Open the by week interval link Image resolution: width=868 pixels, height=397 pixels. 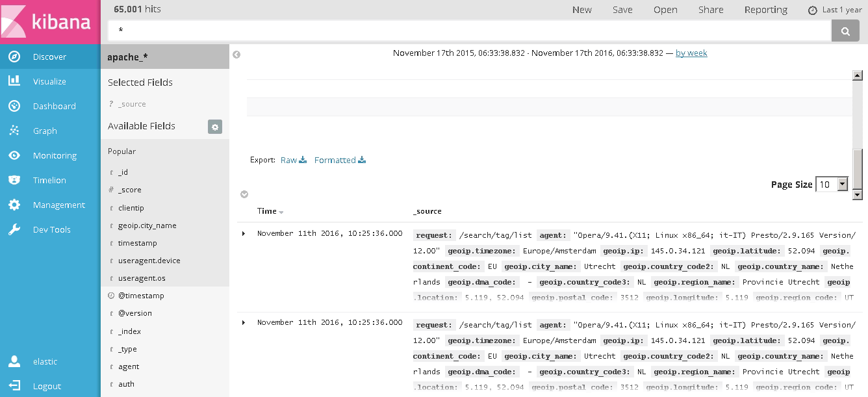point(691,53)
